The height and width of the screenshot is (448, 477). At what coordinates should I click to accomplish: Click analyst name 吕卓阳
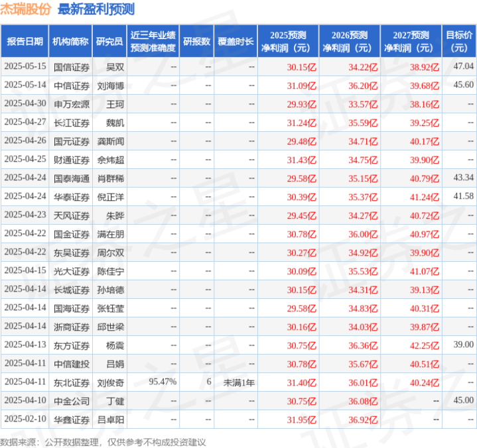click(111, 420)
